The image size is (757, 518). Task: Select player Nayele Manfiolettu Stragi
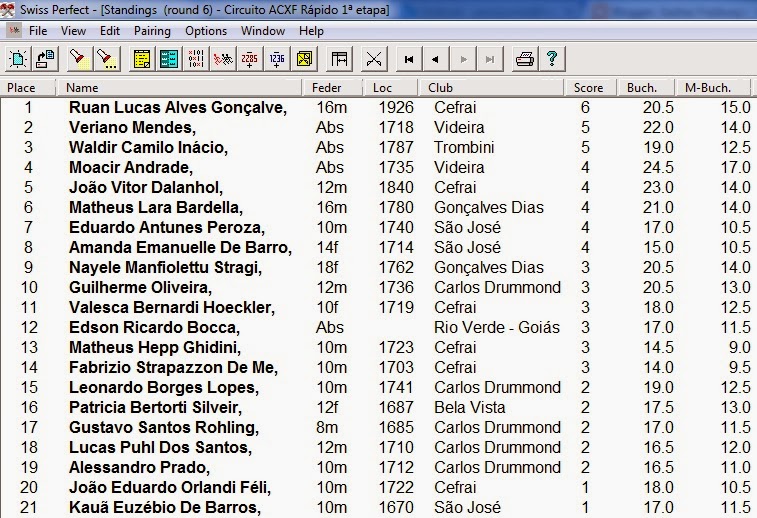tap(165, 267)
